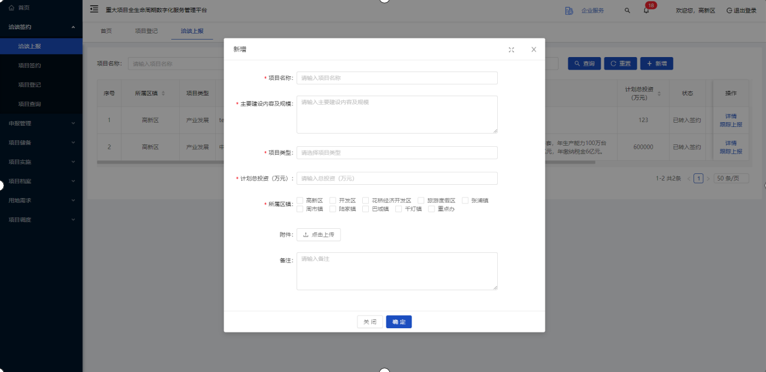
Task: Click the 企业服务 document icon
Action: [x=569, y=10]
